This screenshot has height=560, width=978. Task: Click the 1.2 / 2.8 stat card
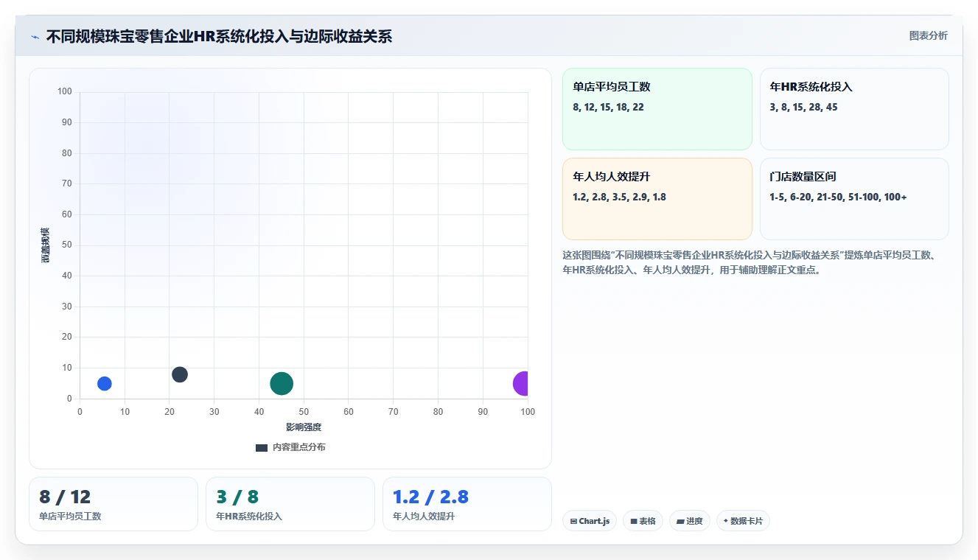(467, 504)
